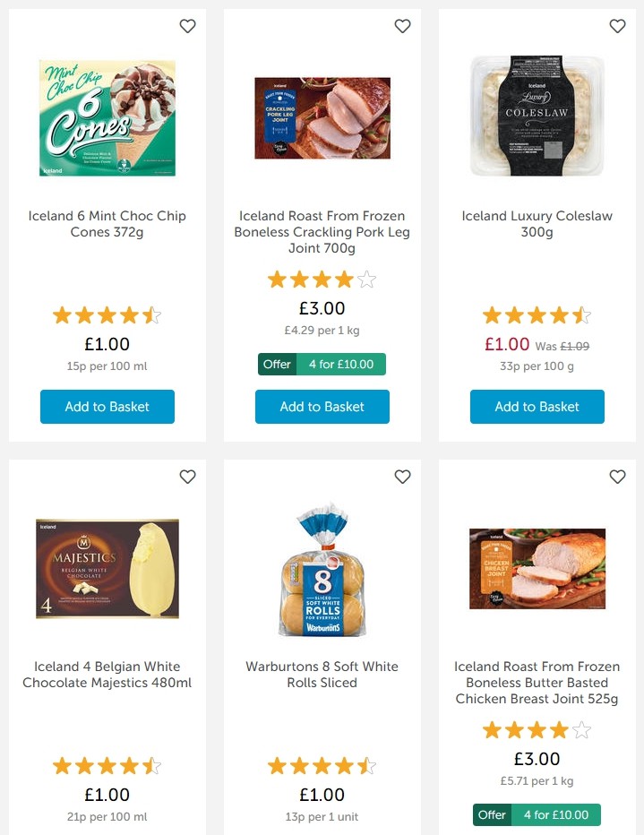Image resolution: width=644 pixels, height=835 pixels.
Task: Click the Majestics ice cream product image
Action: click(107, 568)
